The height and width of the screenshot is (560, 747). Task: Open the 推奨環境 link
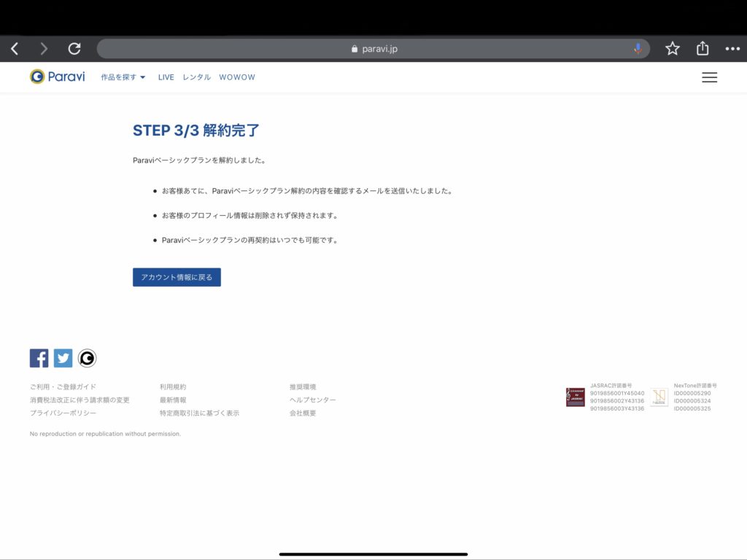(303, 386)
